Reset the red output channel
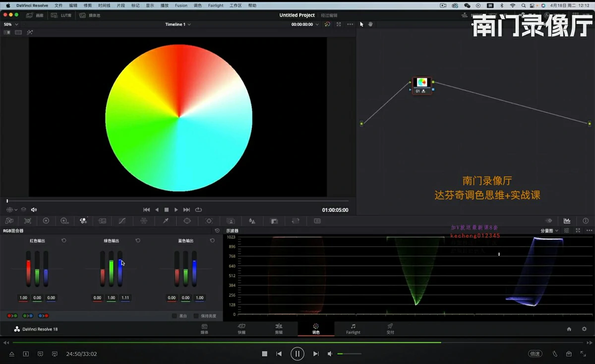The height and width of the screenshot is (364, 595). point(64,241)
